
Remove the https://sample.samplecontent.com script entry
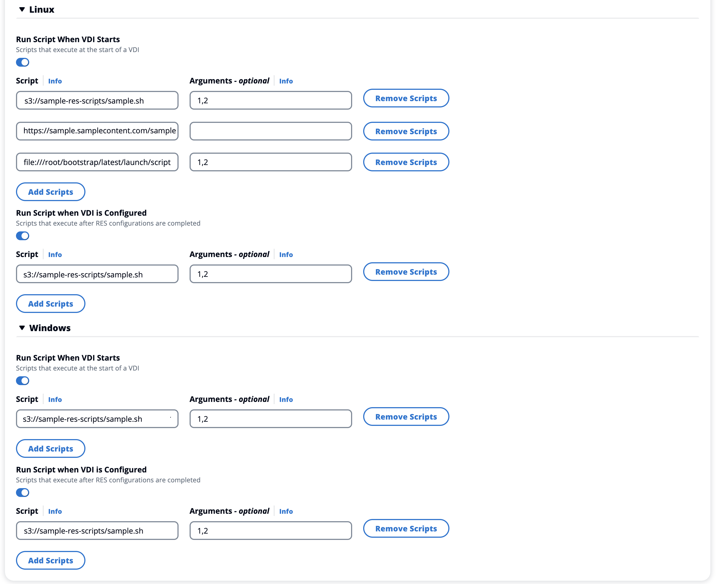[x=406, y=131]
